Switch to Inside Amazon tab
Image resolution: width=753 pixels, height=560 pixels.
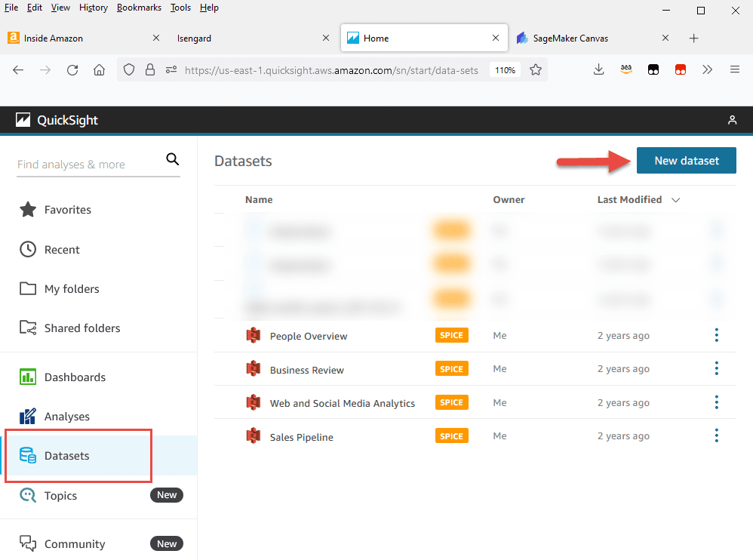pyautogui.click(x=84, y=38)
